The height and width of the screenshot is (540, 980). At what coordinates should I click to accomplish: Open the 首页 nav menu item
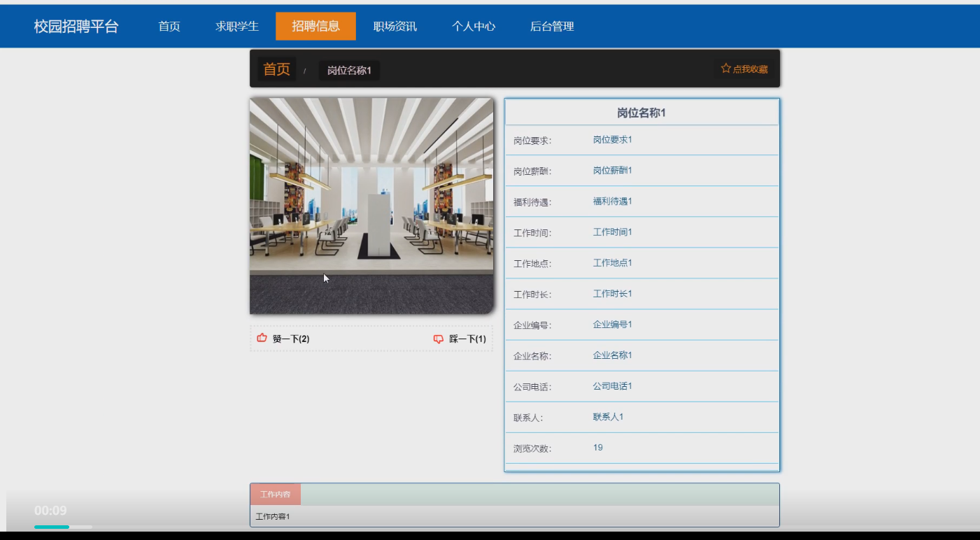(169, 27)
